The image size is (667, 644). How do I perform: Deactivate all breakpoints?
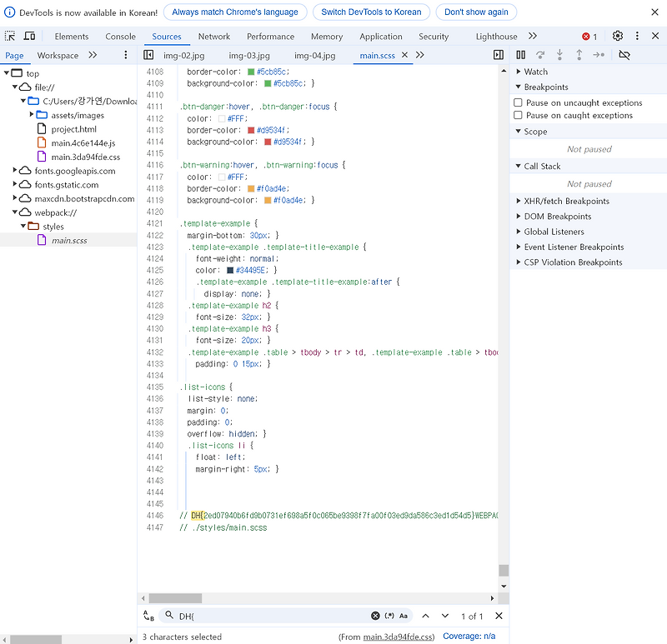pyautogui.click(x=624, y=54)
